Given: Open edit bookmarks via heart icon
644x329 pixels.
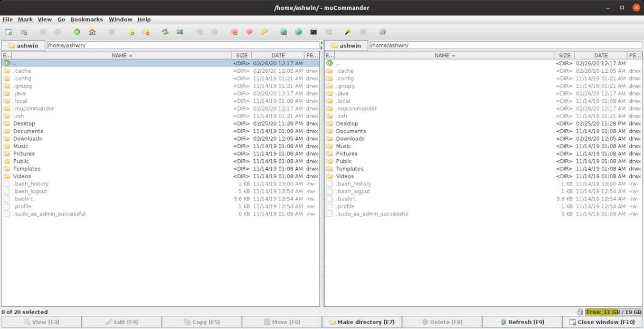Looking at the screenshot, I should pyautogui.click(x=249, y=32).
